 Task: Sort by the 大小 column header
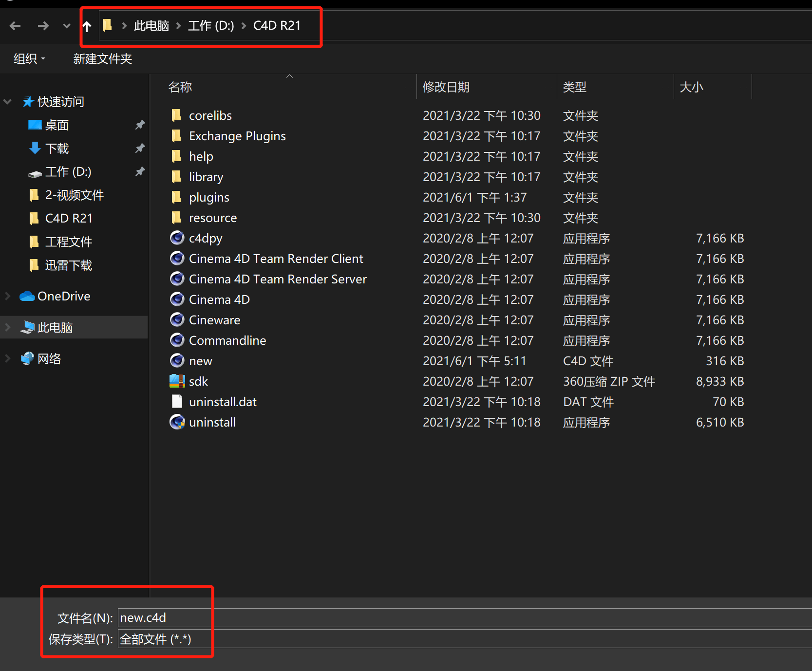click(x=691, y=87)
